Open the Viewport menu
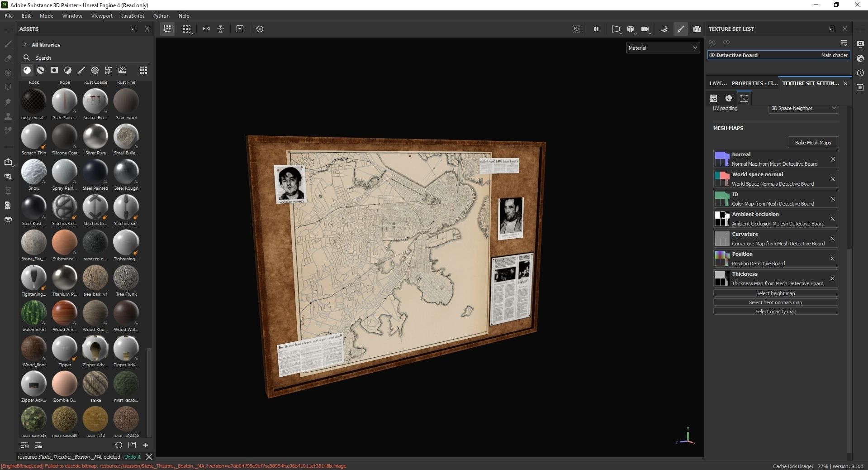The height and width of the screenshot is (470, 868). pyautogui.click(x=102, y=16)
